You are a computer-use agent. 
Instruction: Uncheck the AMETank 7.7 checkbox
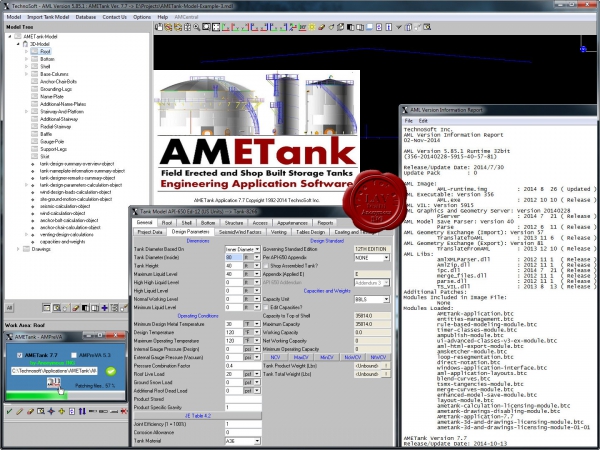point(20,355)
